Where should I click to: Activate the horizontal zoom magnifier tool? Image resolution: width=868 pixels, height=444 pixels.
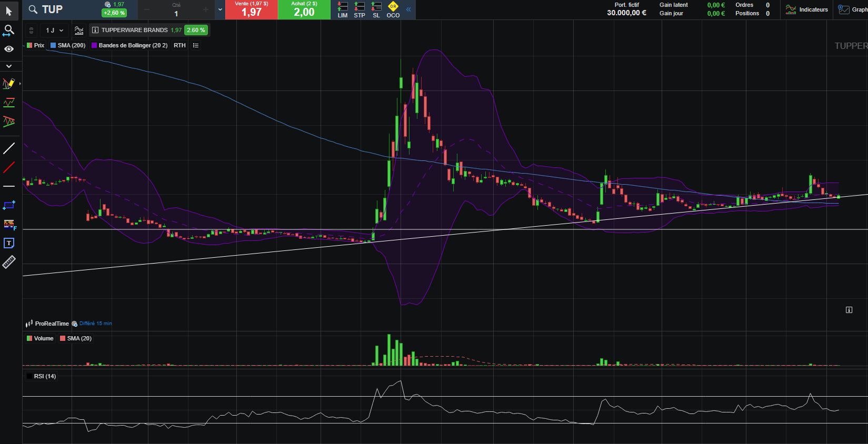(x=8, y=31)
